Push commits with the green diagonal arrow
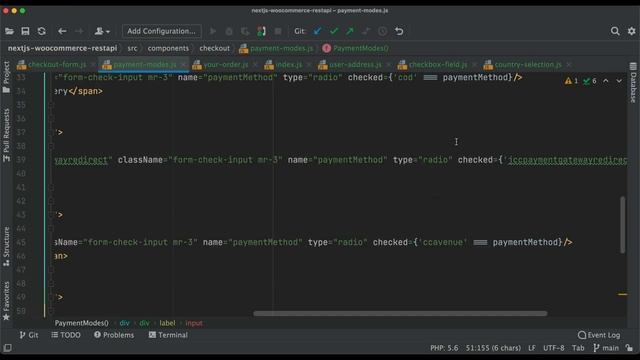 pos(350,31)
